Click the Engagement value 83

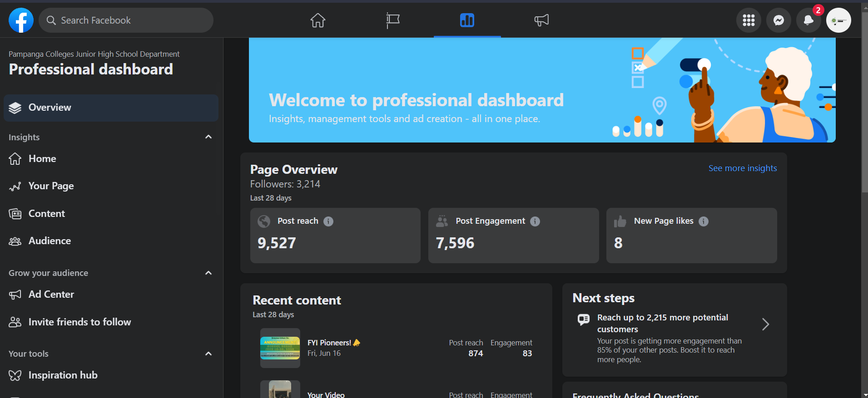(527, 354)
